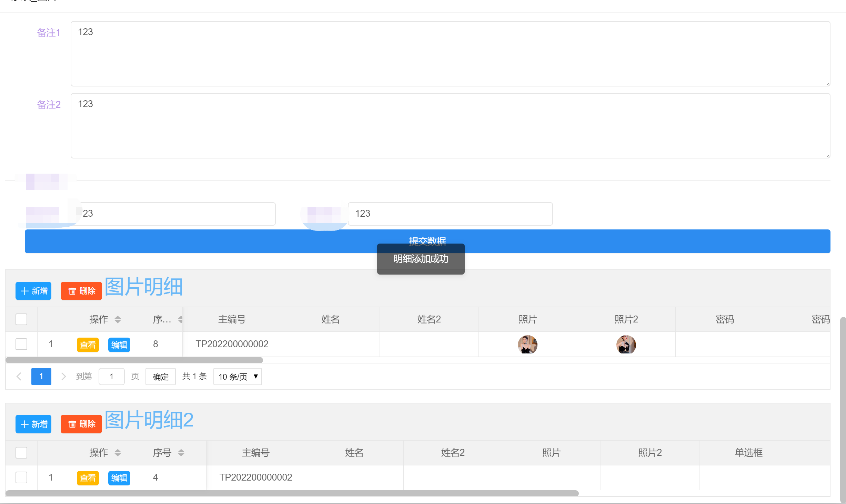Click 删除 trash button in 图片明细2 section
The image size is (846, 504).
[81, 424]
